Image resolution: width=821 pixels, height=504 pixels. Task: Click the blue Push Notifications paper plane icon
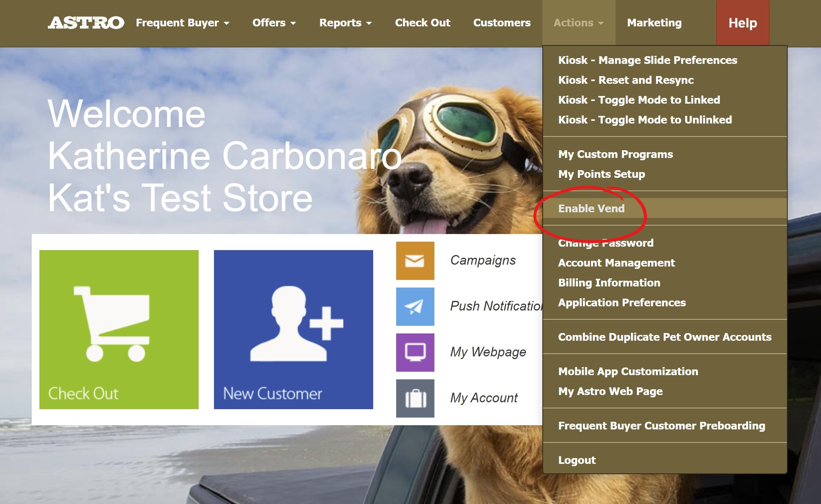(415, 307)
